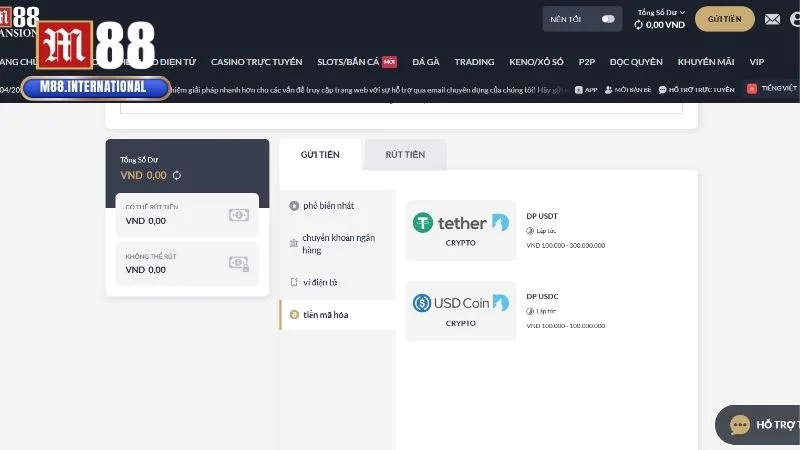Click the CÓ THỂ RÚT TIỀN VND 0,00 amount
Viewport: 800px width, 450px height.
[x=145, y=221]
